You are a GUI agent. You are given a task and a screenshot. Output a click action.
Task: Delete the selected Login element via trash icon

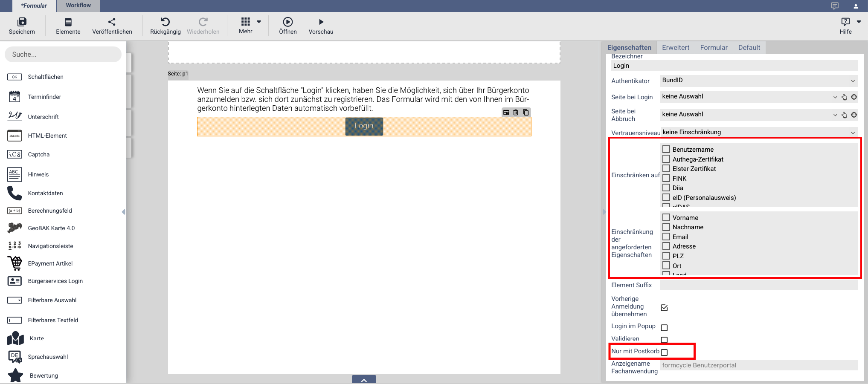pyautogui.click(x=516, y=113)
